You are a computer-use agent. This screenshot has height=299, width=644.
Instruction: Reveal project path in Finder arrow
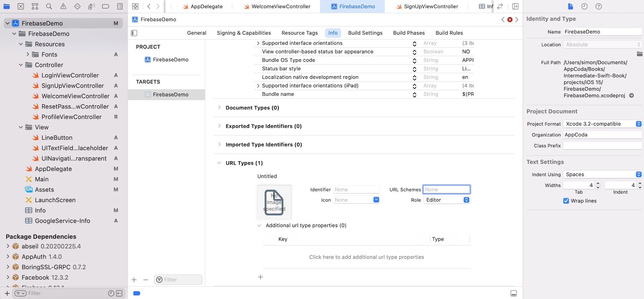pos(631,96)
